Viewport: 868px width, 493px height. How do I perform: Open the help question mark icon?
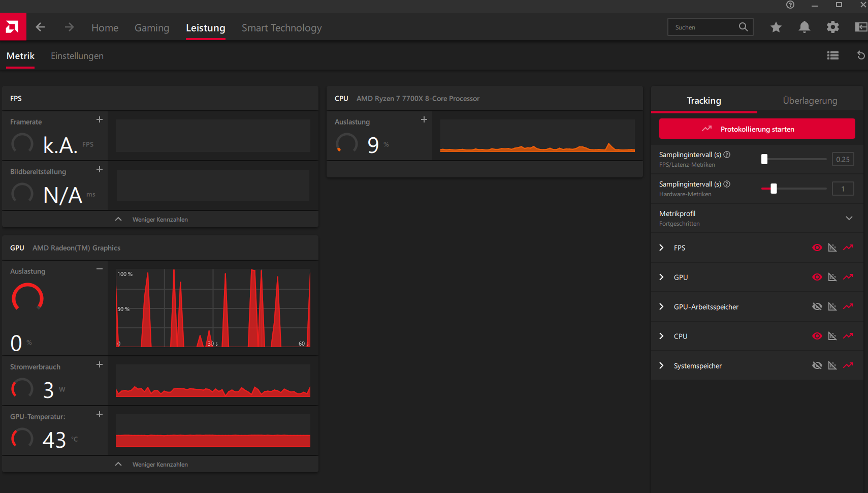point(790,5)
